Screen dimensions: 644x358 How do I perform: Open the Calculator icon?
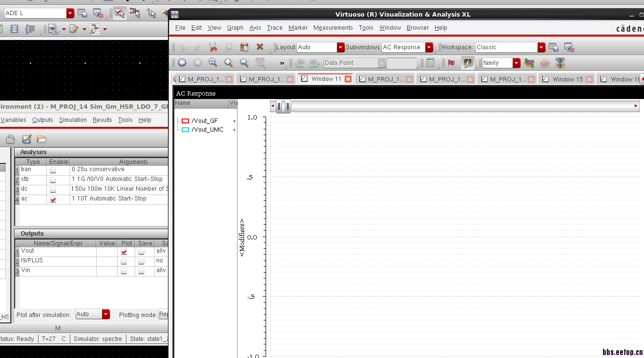point(430,62)
